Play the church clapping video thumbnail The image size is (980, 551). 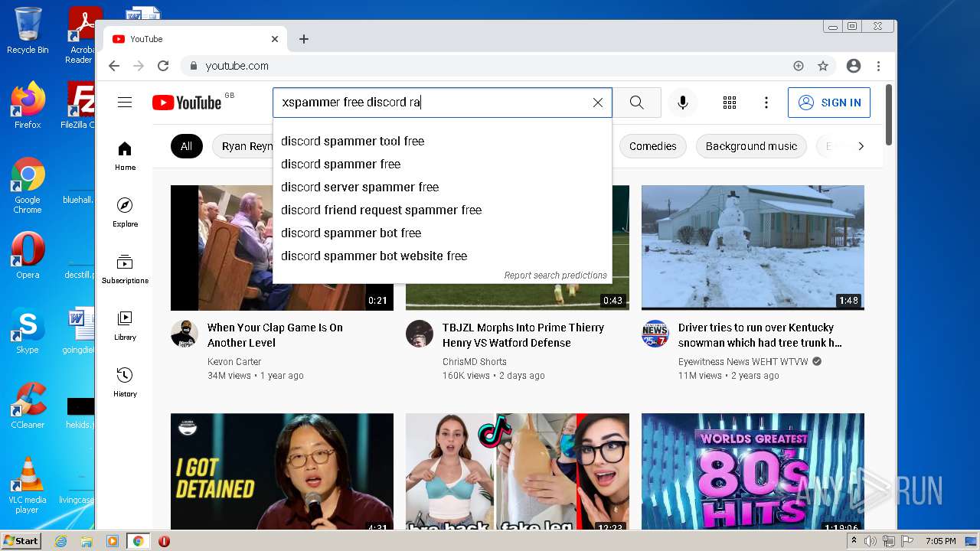(x=222, y=247)
